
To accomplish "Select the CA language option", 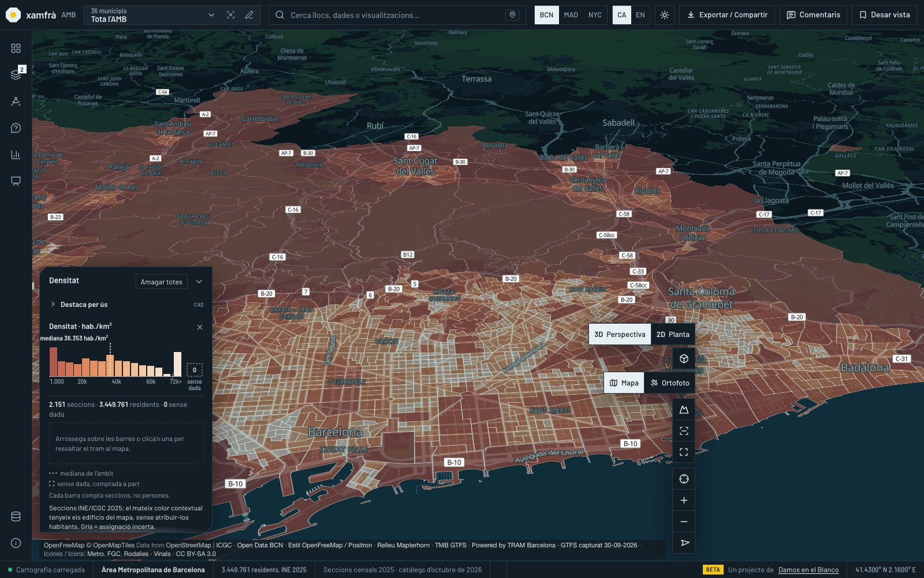I will point(621,15).
